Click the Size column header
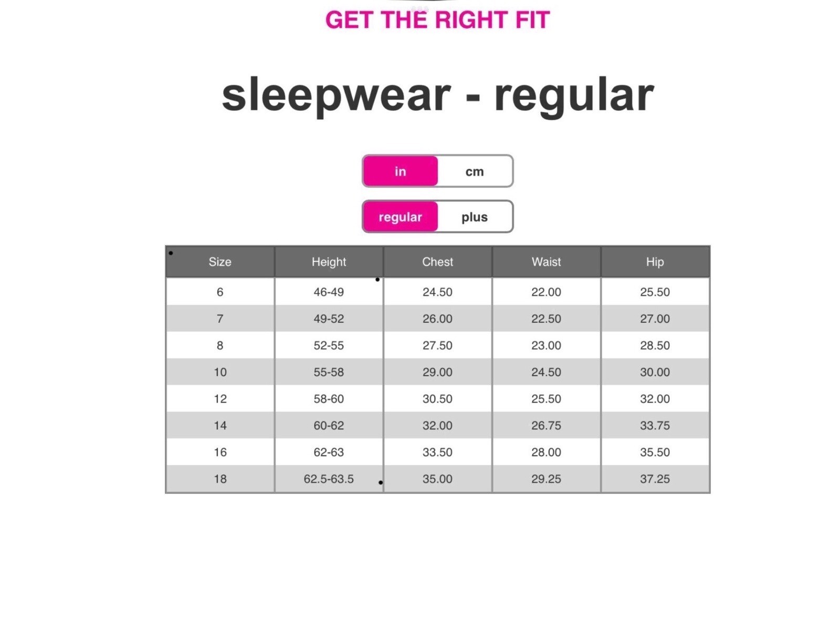840x630 pixels. [220, 261]
